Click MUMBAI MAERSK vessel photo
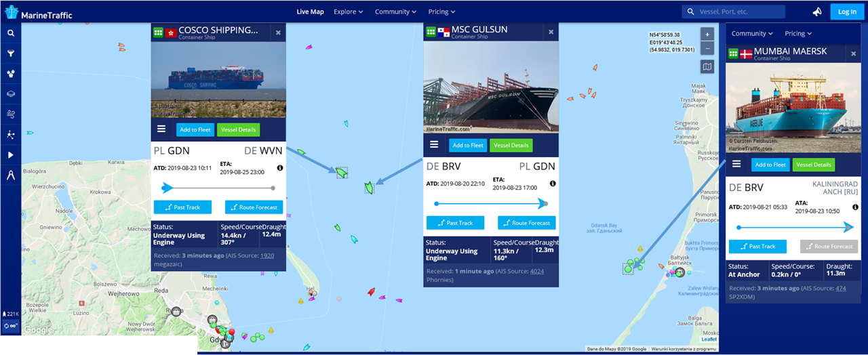 pos(793,109)
